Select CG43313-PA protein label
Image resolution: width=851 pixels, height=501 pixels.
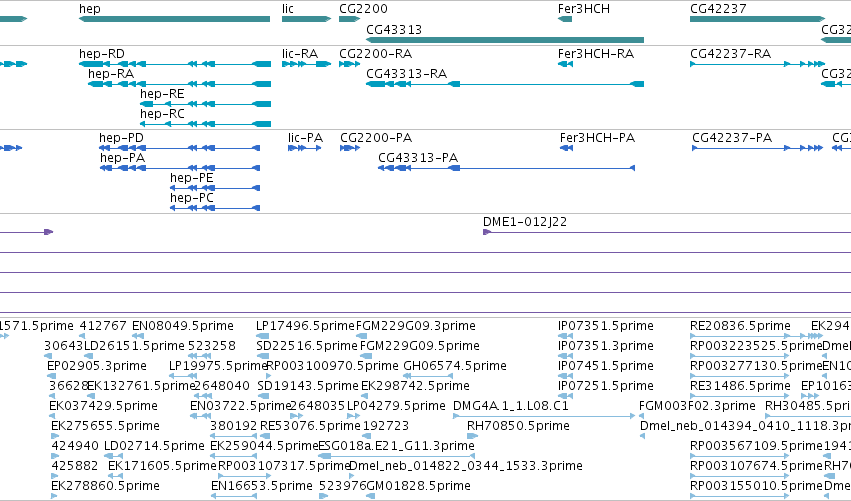(x=418, y=158)
